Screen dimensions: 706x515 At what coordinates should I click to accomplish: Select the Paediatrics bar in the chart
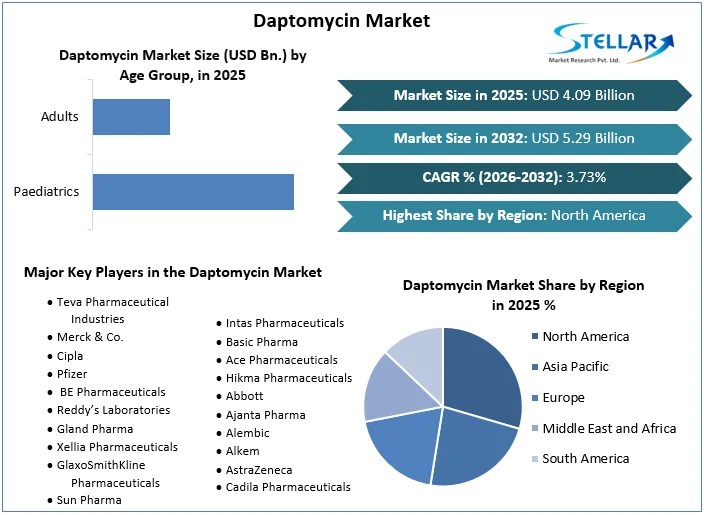(x=194, y=192)
